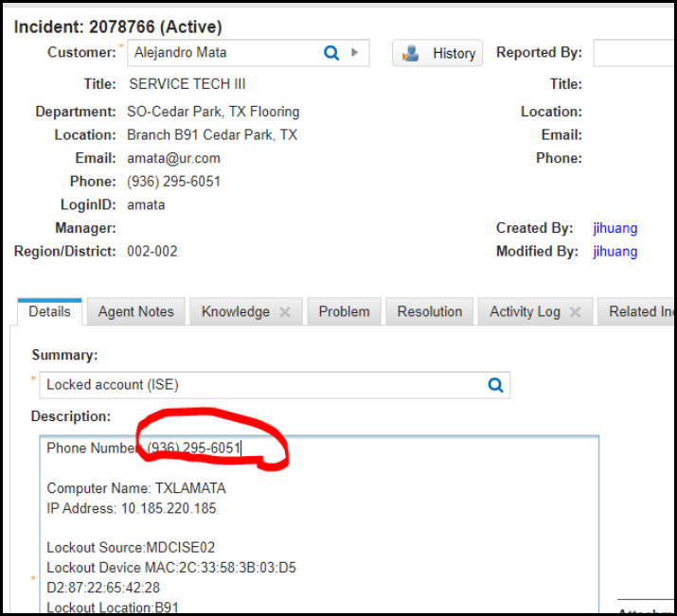The width and height of the screenshot is (677, 616).
Task: Click the Phone Number line in Description
Action: (x=142, y=448)
